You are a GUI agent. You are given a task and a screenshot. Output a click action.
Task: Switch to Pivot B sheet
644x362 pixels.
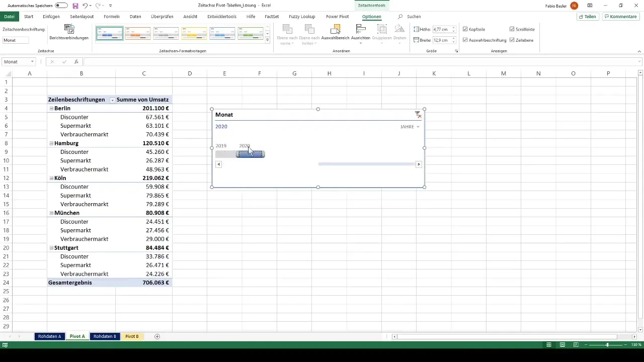(x=132, y=336)
